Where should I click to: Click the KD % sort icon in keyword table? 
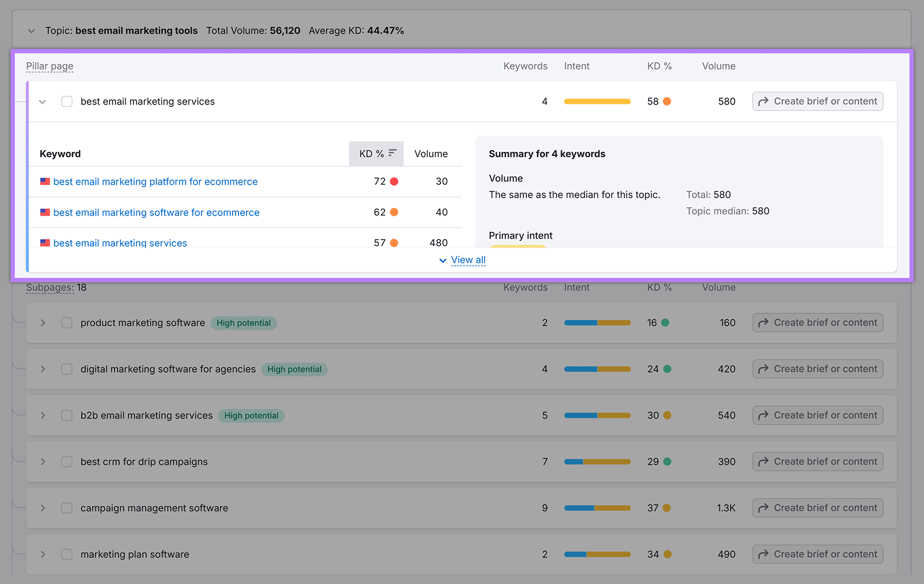392,153
